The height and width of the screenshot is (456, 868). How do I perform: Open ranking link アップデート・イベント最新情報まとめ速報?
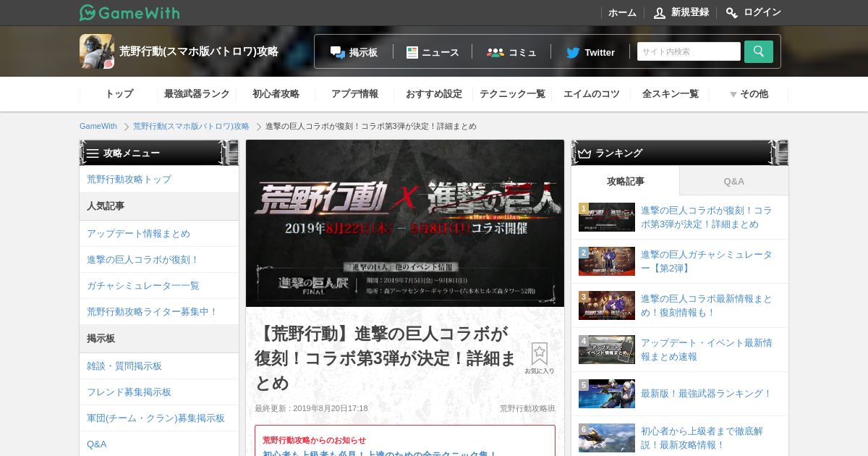(707, 350)
